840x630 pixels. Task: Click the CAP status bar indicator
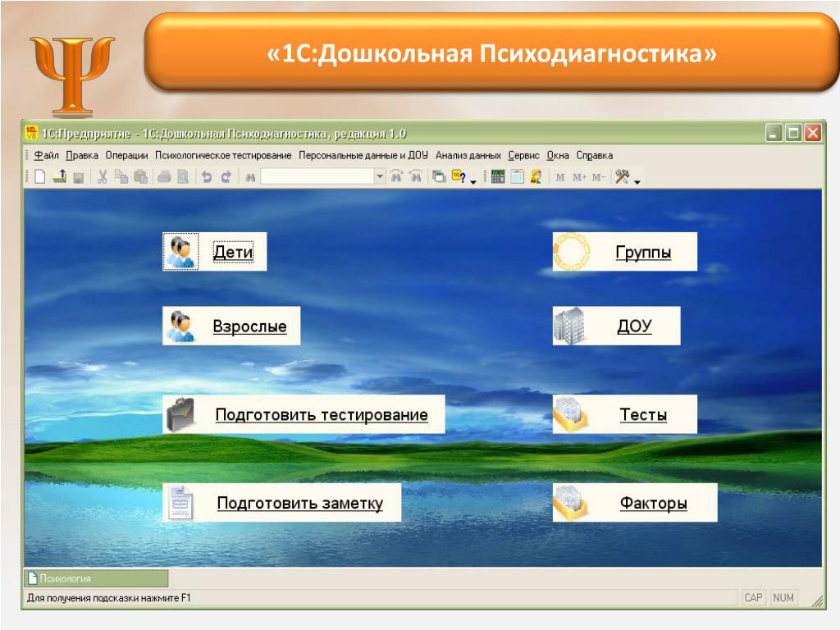tap(753, 598)
